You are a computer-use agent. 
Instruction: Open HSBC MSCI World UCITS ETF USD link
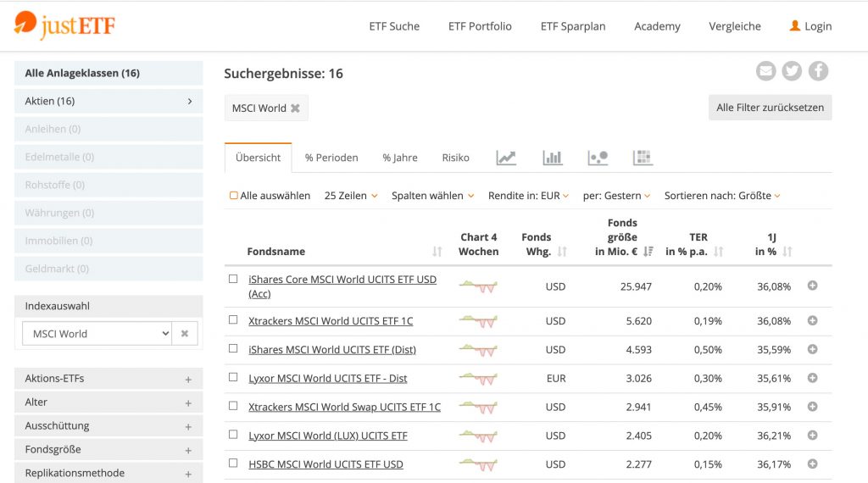coord(325,464)
